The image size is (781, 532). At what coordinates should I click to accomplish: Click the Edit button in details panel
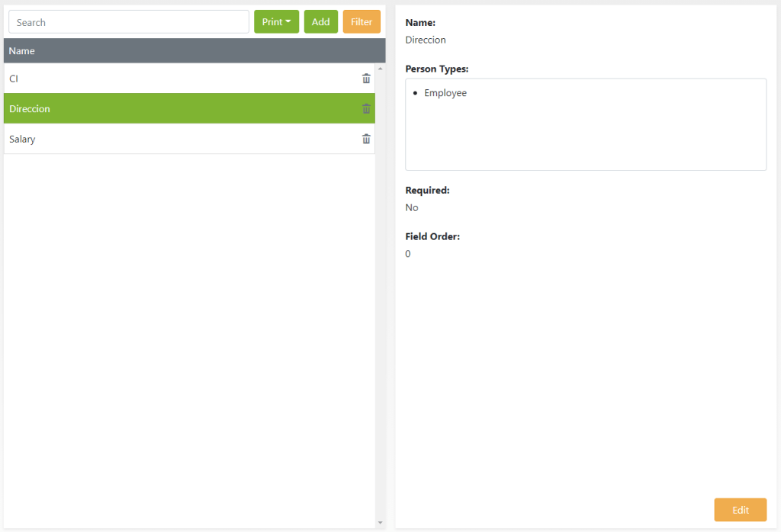pyautogui.click(x=740, y=510)
